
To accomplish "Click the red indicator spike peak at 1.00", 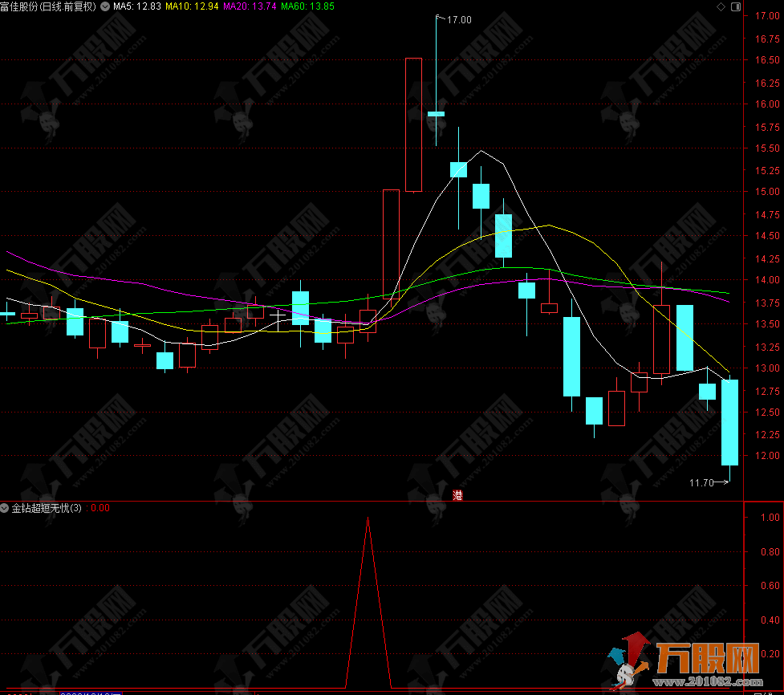I will (x=368, y=518).
